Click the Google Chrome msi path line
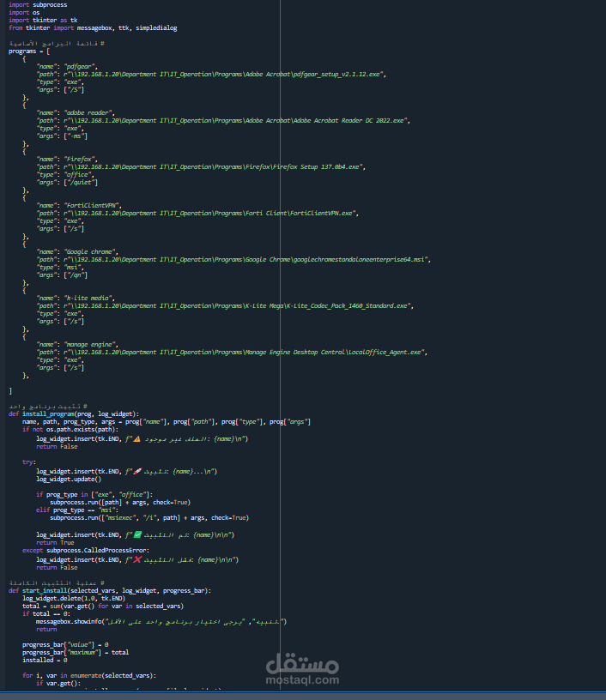The height and width of the screenshot is (700, 606). tap(233, 259)
